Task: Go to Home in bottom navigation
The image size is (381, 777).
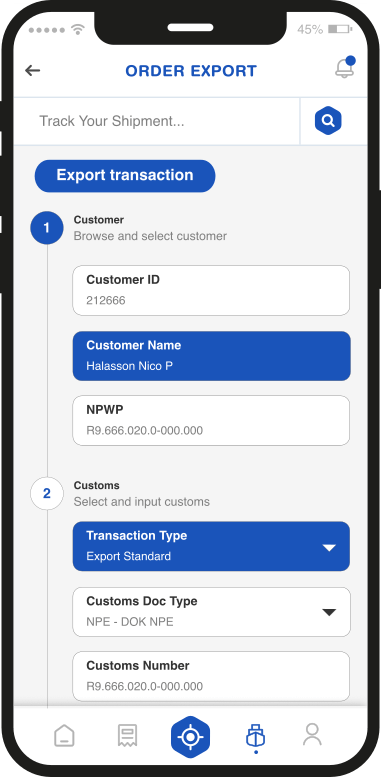Action: (64, 735)
